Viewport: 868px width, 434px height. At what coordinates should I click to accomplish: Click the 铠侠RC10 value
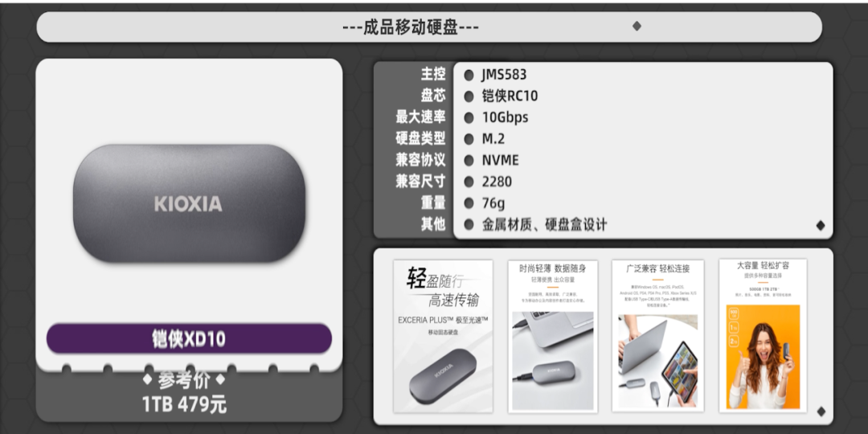[x=510, y=96]
